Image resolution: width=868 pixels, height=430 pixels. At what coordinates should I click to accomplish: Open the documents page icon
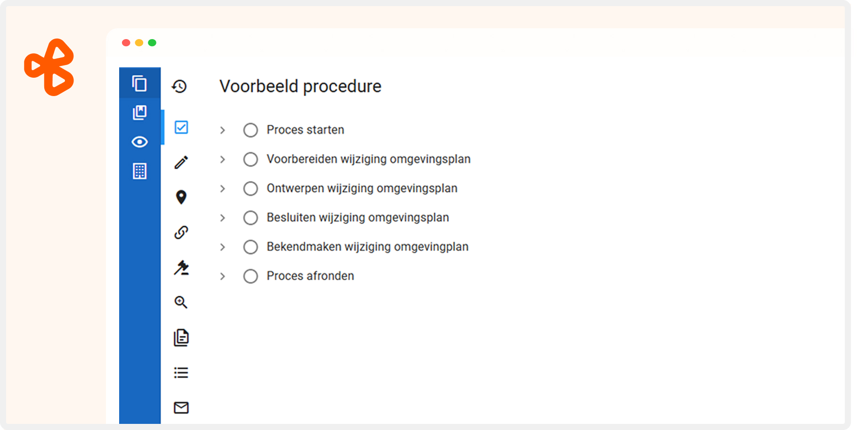pyautogui.click(x=181, y=337)
